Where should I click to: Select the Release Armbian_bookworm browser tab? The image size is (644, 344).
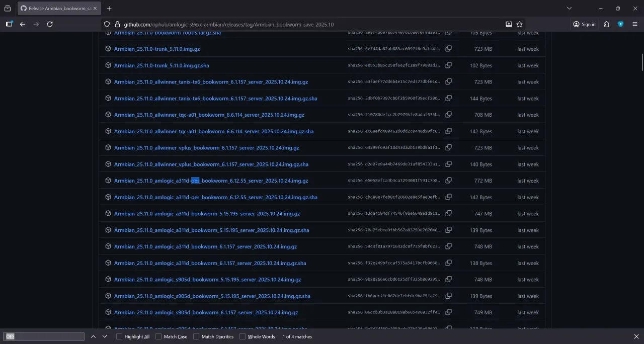59,9
